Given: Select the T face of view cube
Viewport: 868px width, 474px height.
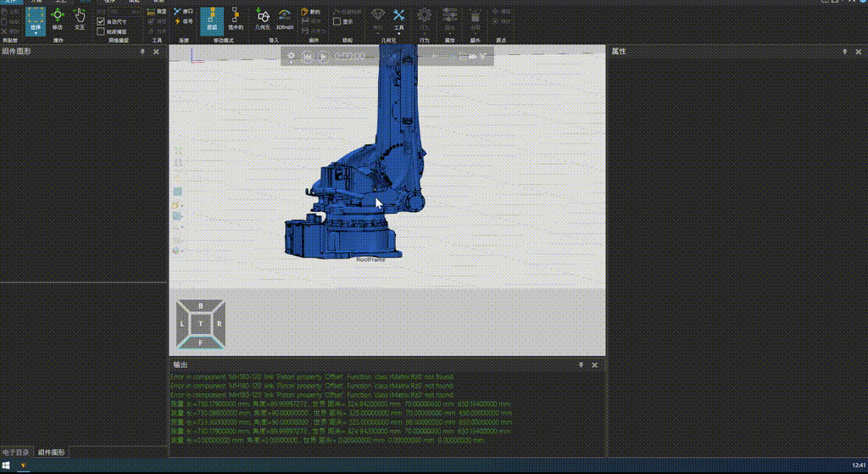Looking at the screenshot, I should (200, 324).
